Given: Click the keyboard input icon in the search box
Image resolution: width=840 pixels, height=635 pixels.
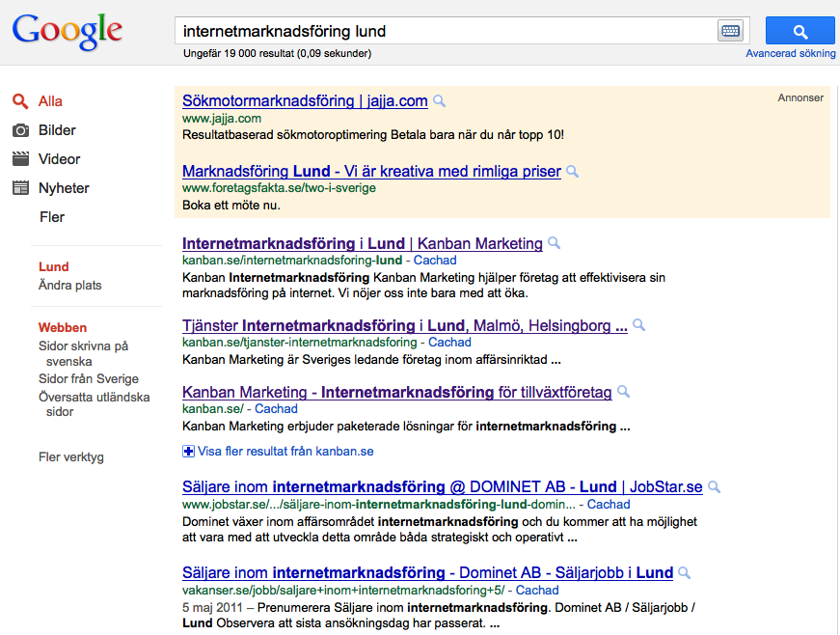Looking at the screenshot, I should [732, 30].
